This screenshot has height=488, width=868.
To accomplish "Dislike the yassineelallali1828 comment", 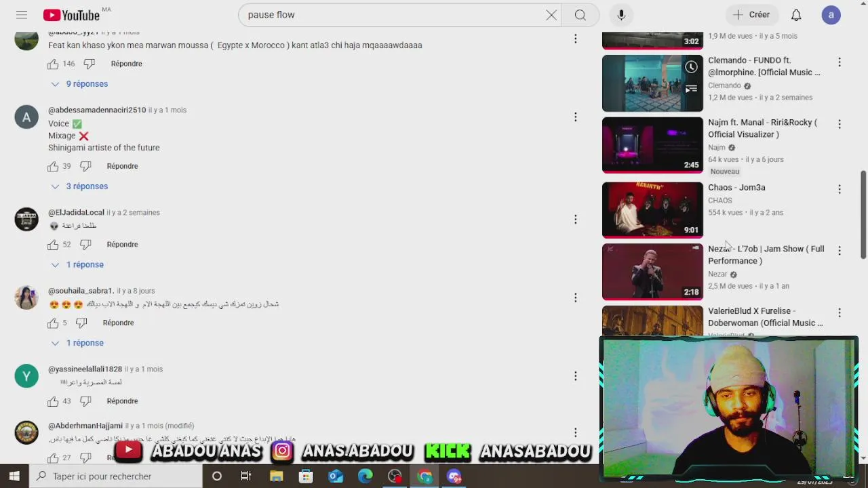I will pos(85,401).
